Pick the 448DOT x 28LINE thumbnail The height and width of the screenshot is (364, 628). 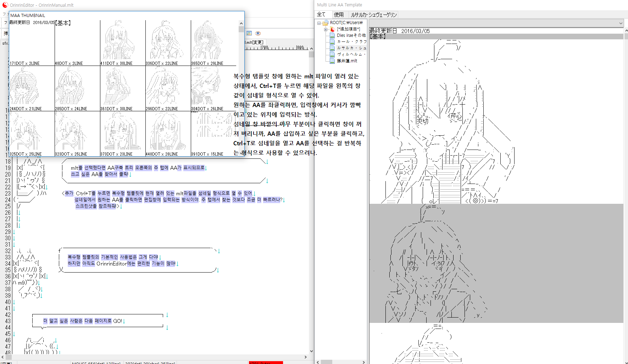(x=168, y=134)
